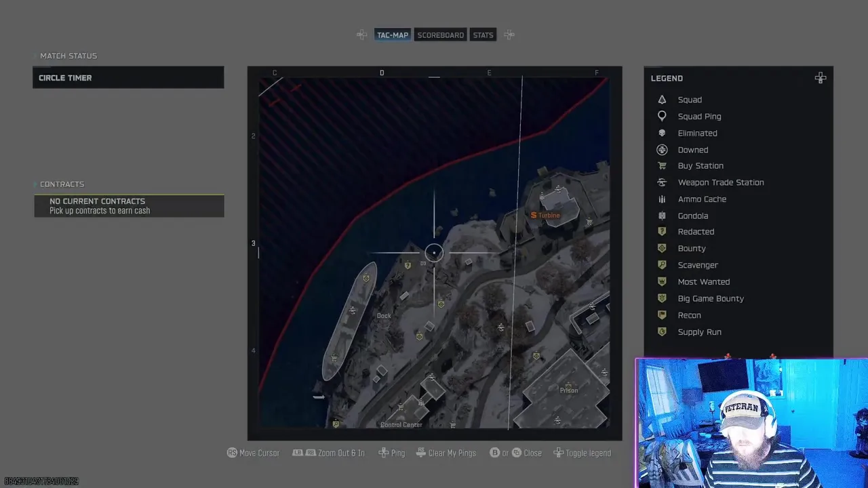Click the Redacted contract legend icon
Image resolution: width=868 pixels, height=488 pixels.
pyautogui.click(x=662, y=232)
